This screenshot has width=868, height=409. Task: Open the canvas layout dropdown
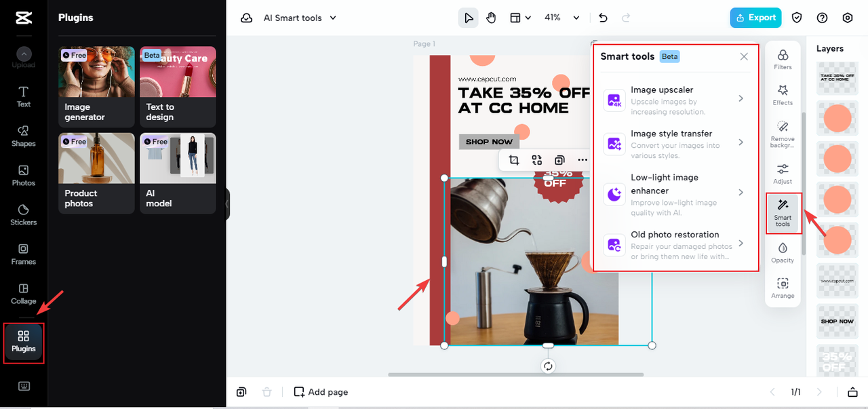pyautogui.click(x=520, y=18)
